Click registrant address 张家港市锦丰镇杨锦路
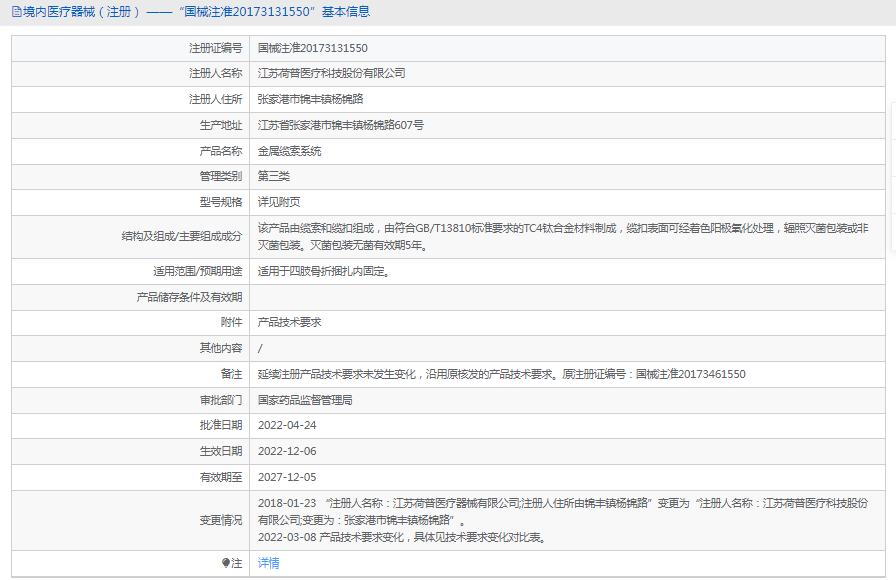 pos(310,99)
